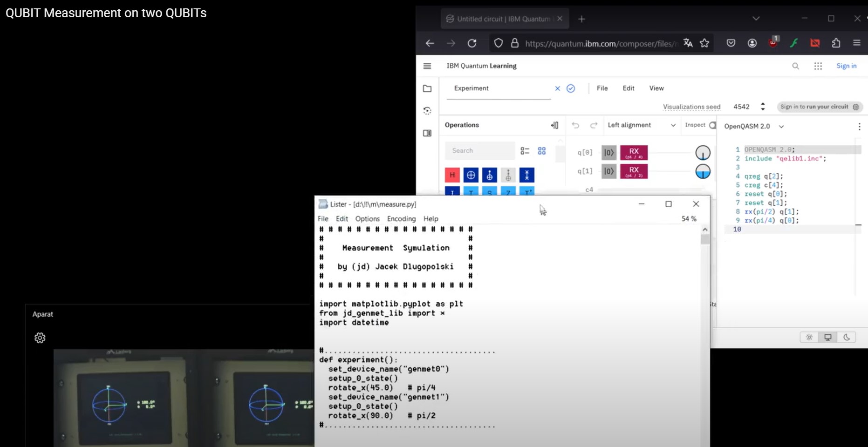Open the Lister Encoding menu
The image size is (868, 447).
point(401,219)
